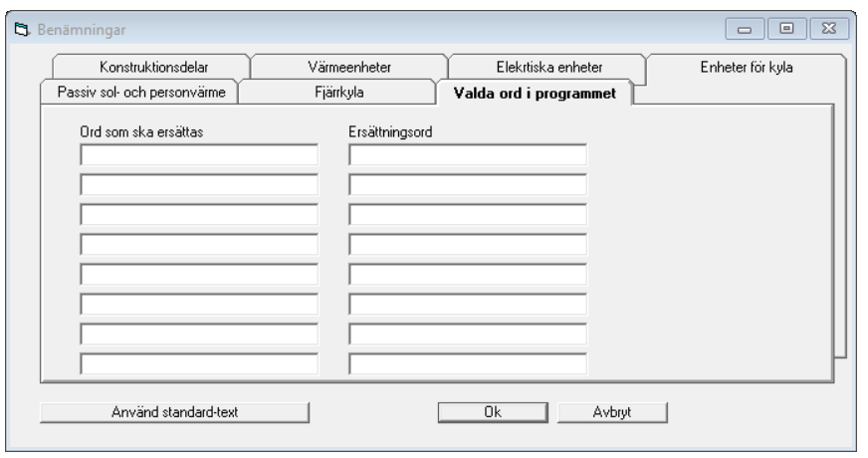868x458 pixels.
Task: Open the Enheter för kyla tab
Action: [x=747, y=67]
